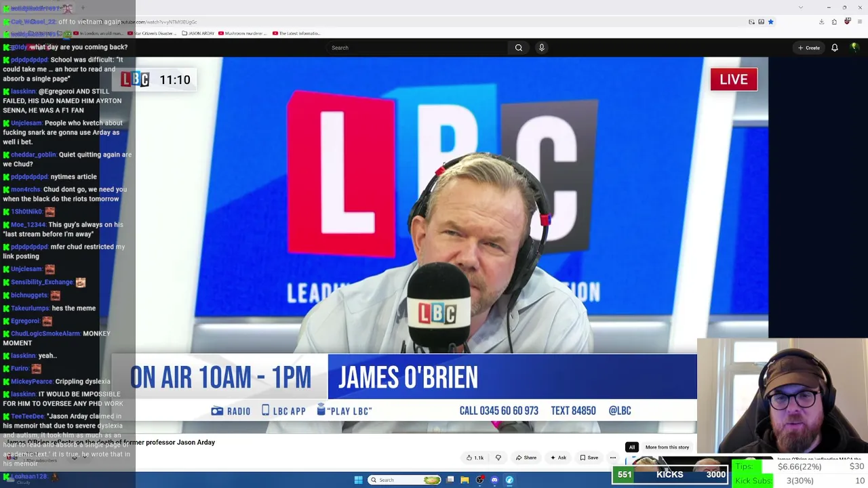This screenshot has width=868, height=488.
Task: Click the Sensibility_Exchange chat emote
Action: click(x=81, y=282)
